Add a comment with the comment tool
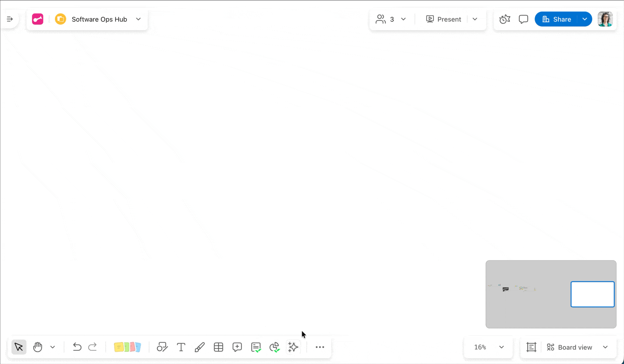This screenshot has width=624, height=364. coord(237,347)
